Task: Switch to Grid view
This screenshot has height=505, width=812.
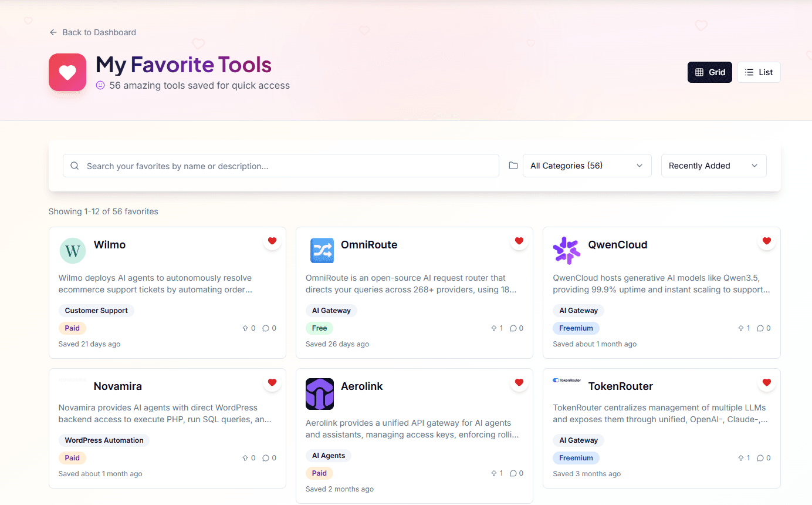Action: coord(710,72)
